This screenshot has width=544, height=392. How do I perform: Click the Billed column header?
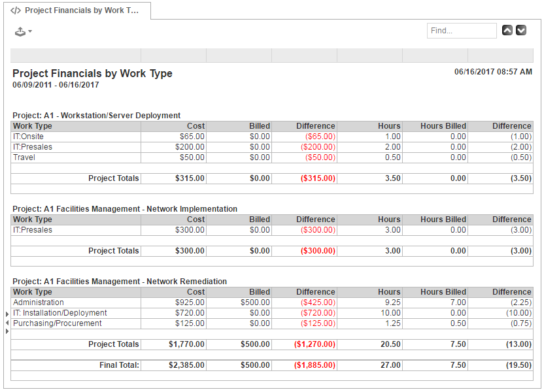pos(259,126)
